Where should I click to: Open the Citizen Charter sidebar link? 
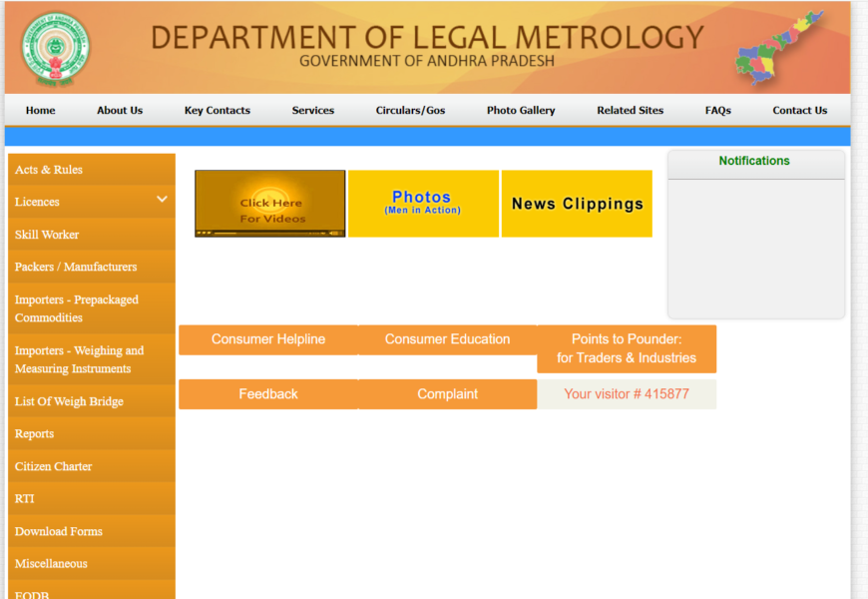coord(53,466)
